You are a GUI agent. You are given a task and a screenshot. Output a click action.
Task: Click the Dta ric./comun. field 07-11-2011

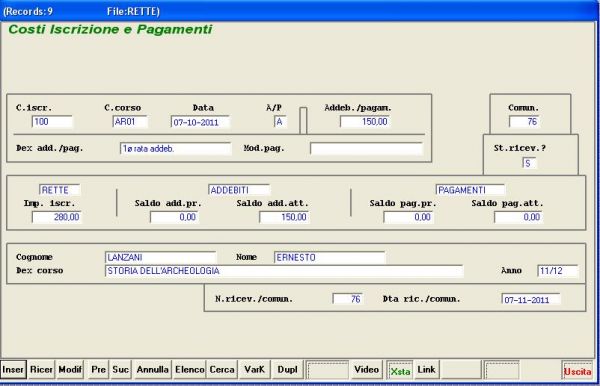tap(531, 299)
